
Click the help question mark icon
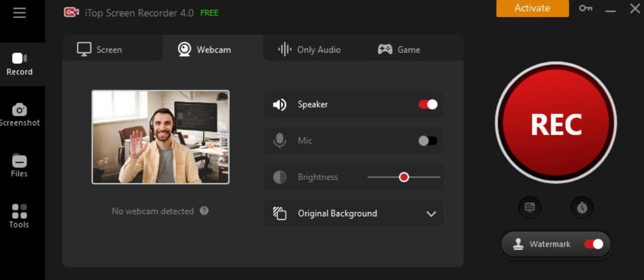[204, 211]
